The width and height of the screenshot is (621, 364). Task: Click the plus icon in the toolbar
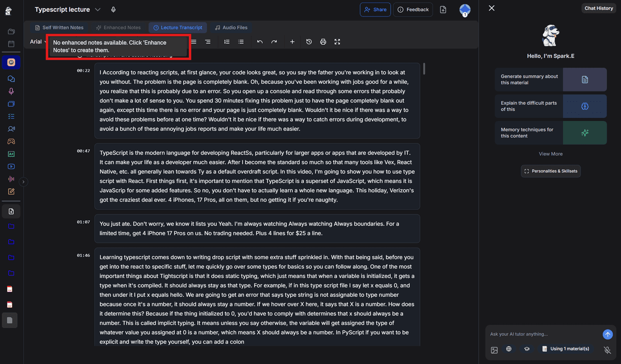(292, 41)
